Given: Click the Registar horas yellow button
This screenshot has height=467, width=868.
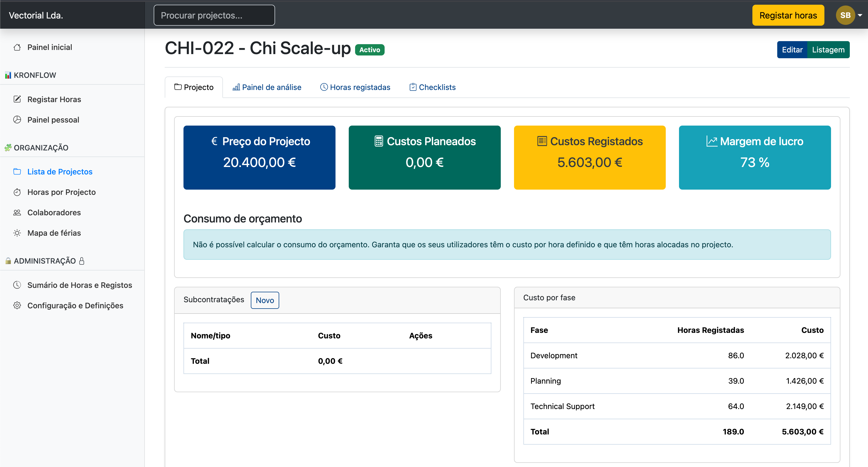Looking at the screenshot, I should [788, 15].
